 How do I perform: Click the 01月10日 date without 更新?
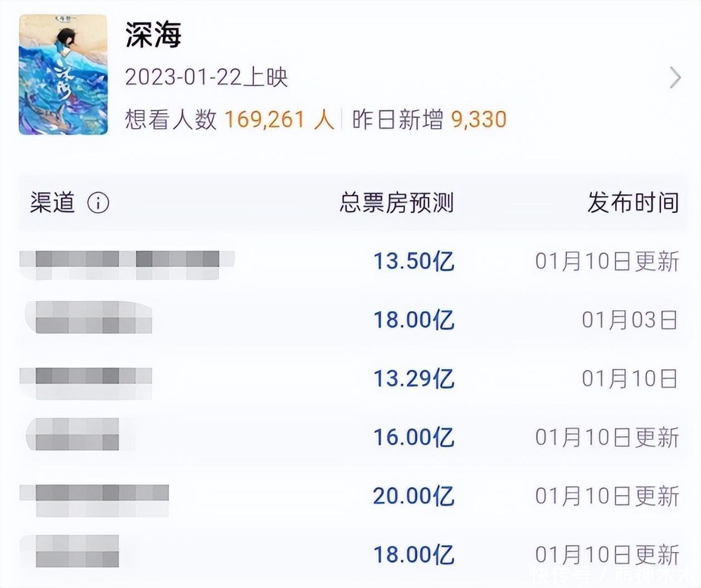tap(630, 379)
